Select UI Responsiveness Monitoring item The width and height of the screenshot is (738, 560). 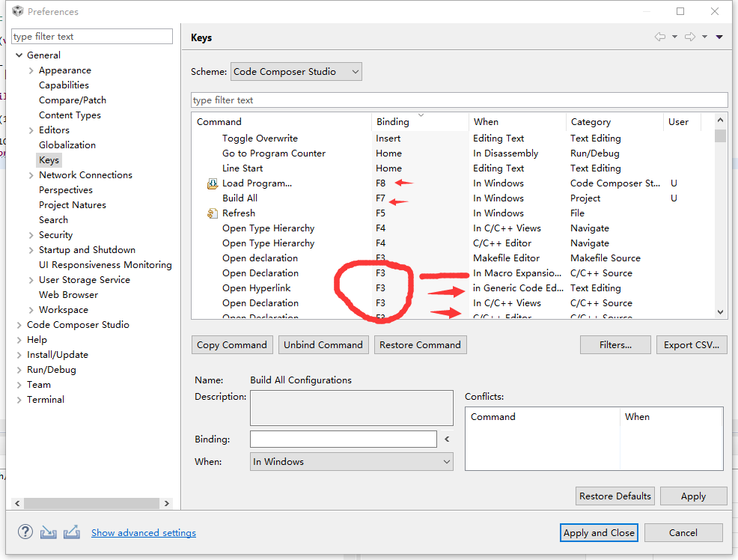[x=106, y=265]
